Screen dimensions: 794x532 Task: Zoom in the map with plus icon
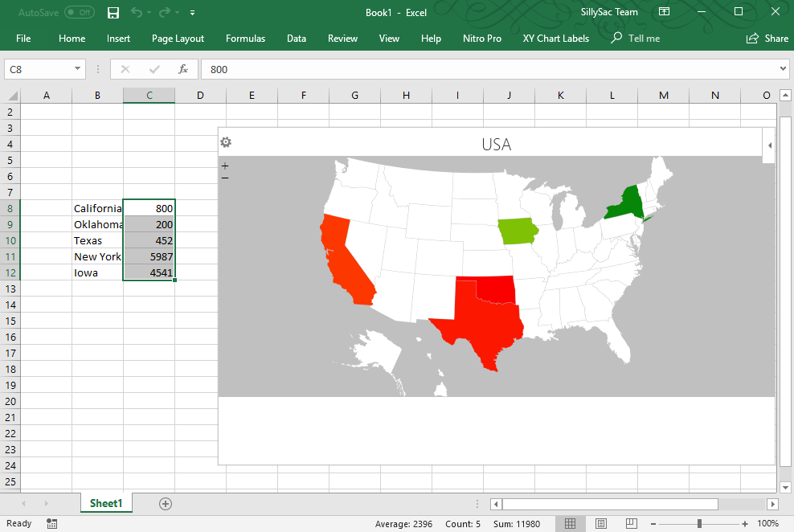225,166
